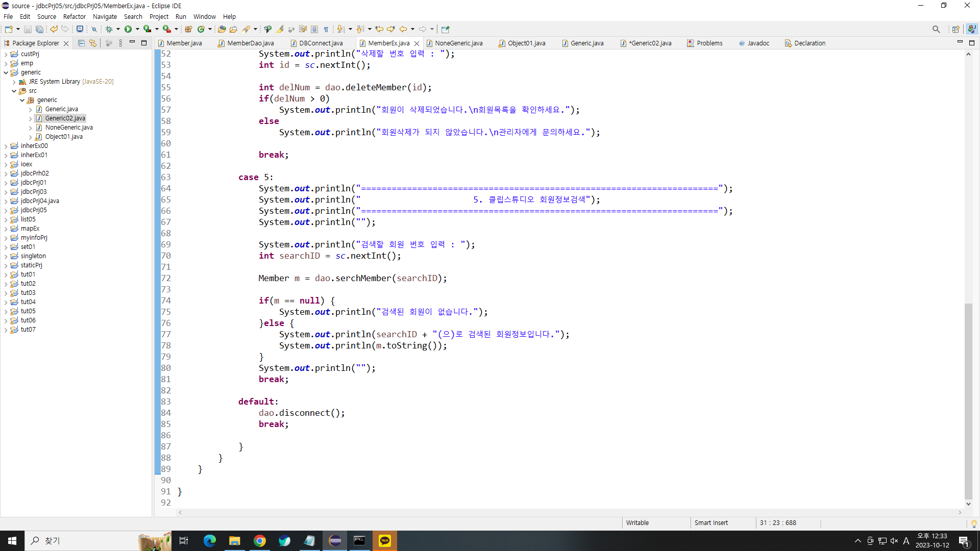Toggle Block Selection Mode icon
Screen dimensions: 980x551
click(314, 29)
